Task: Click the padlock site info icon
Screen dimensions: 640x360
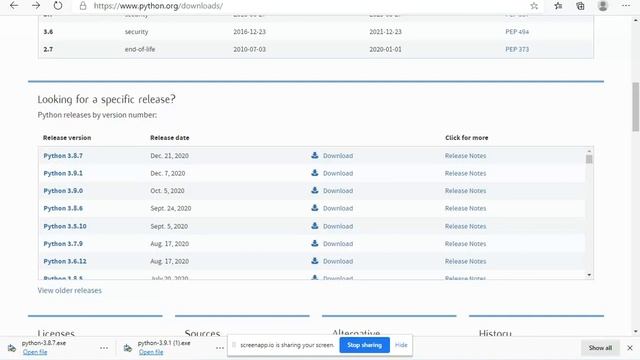Action: [83, 6]
